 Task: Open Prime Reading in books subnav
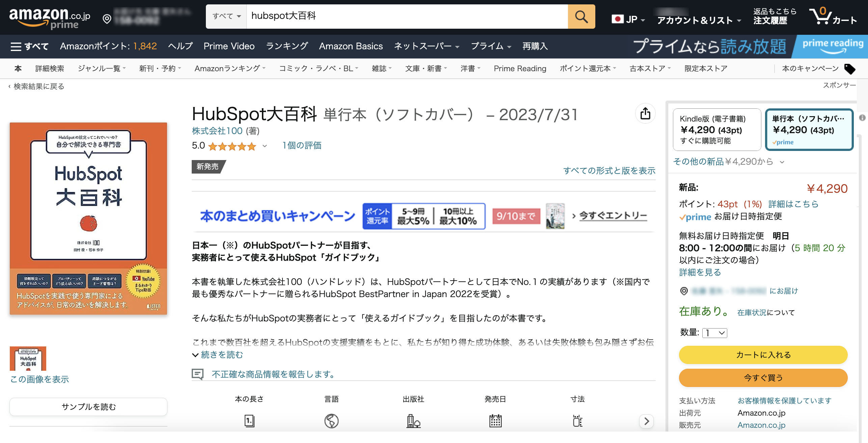520,69
